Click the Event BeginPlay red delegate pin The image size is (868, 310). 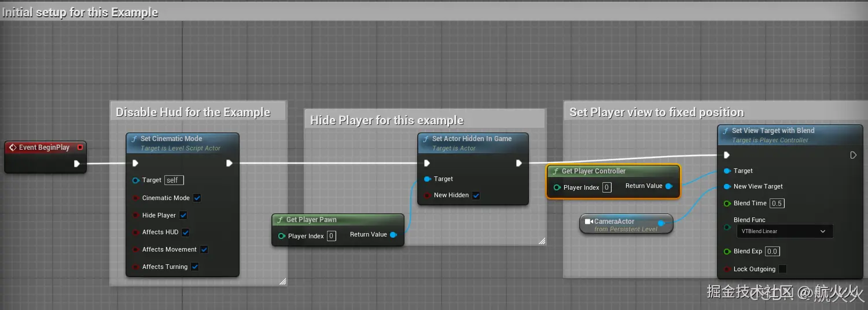pyautogui.click(x=80, y=147)
